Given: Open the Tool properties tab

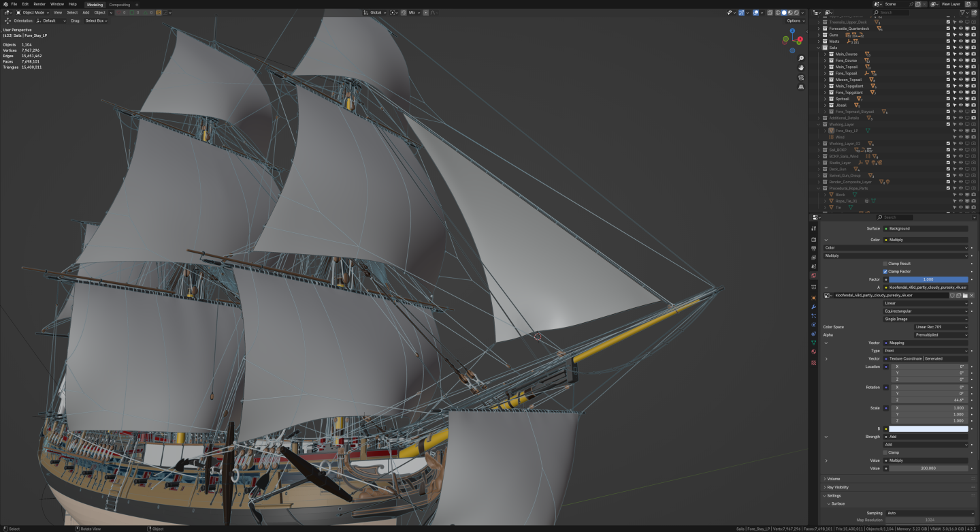Looking at the screenshot, I should (x=813, y=229).
